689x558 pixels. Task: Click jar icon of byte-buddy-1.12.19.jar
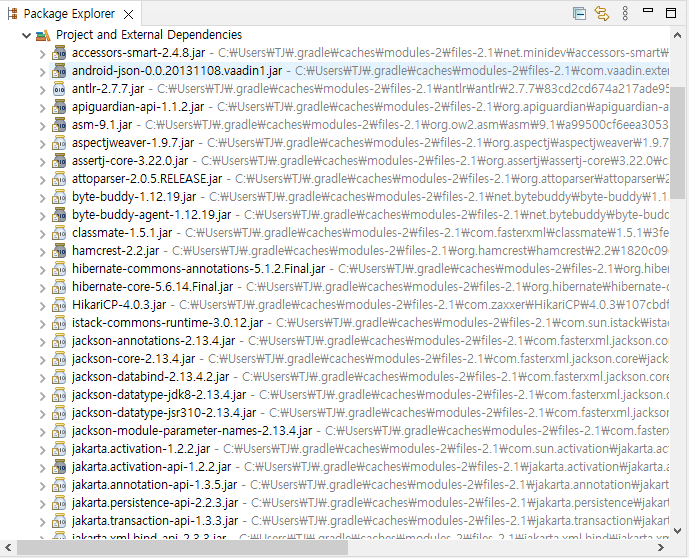pos(59,197)
